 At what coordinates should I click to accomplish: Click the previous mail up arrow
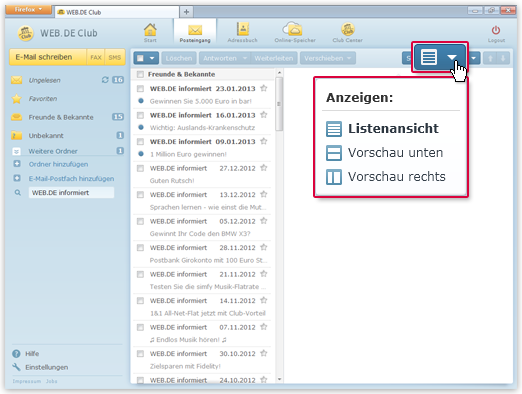pyautogui.click(x=490, y=58)
